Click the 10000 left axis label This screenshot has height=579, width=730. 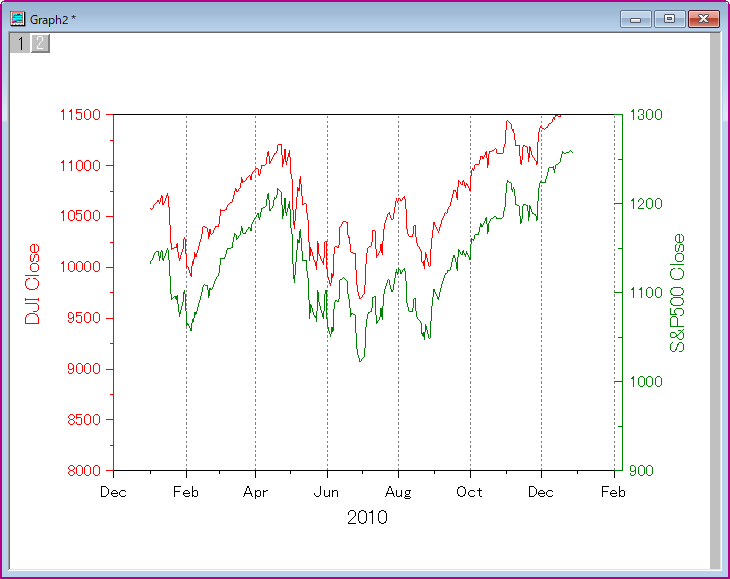80,267
